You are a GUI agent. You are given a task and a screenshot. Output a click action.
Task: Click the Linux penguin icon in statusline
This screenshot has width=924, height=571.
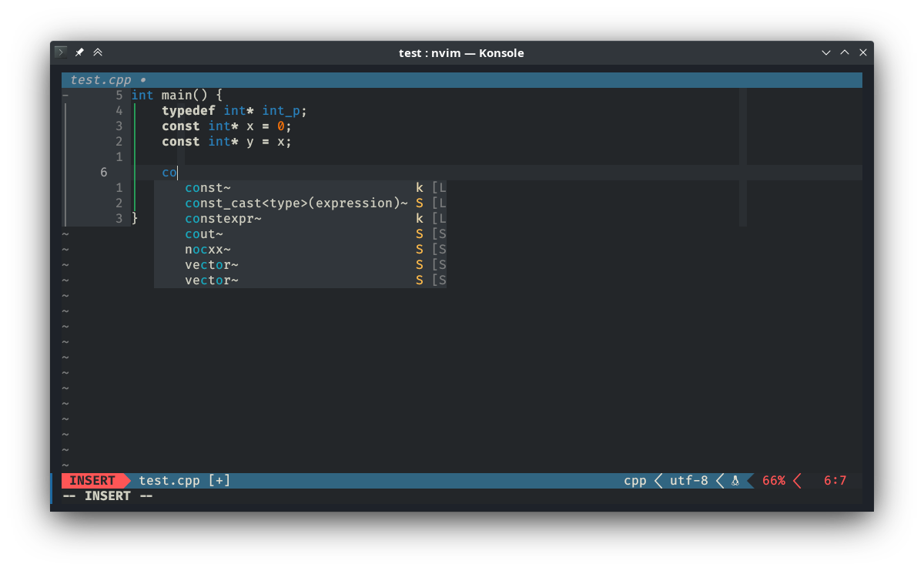coord(735,481)
